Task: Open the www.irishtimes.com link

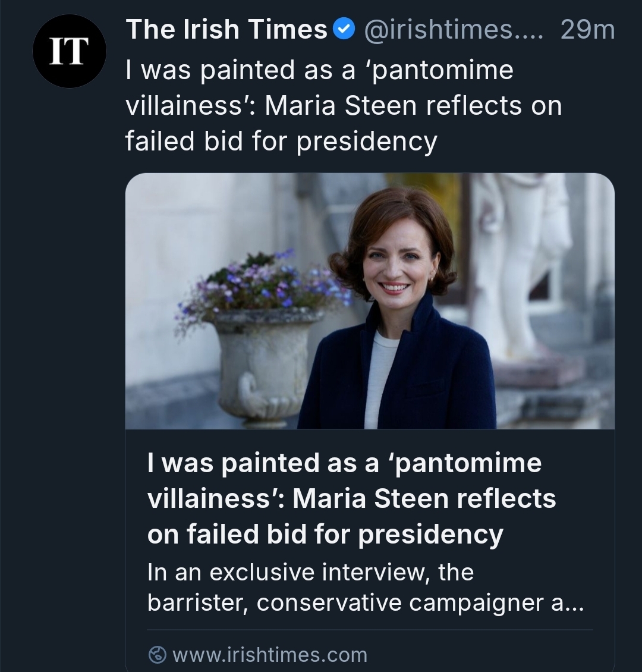Action: click(x=269, y=655)
